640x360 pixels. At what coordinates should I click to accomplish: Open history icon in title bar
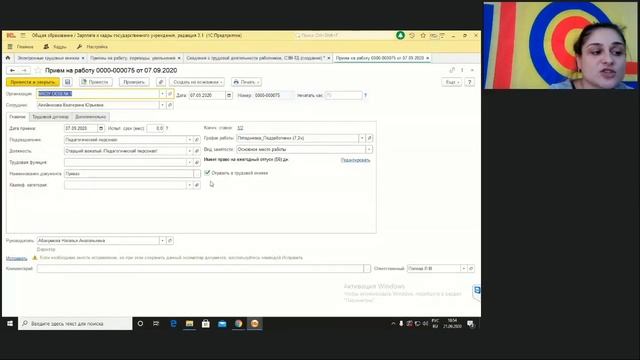coord(412,36)
